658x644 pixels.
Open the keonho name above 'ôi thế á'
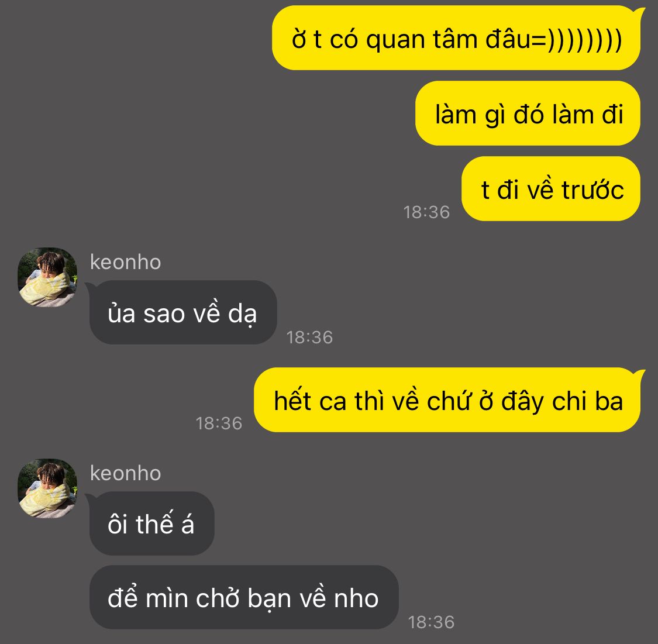point(126,473)
